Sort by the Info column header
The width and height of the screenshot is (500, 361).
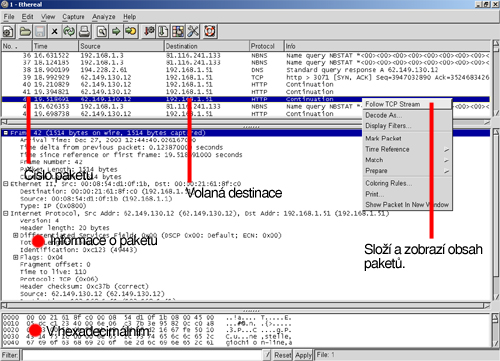(387, 46)
